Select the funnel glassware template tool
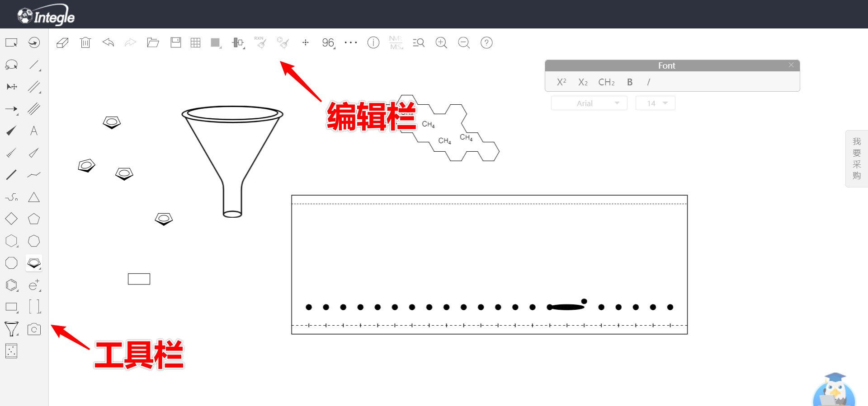Screen dimensions: 868x406 tap(11, 329)
